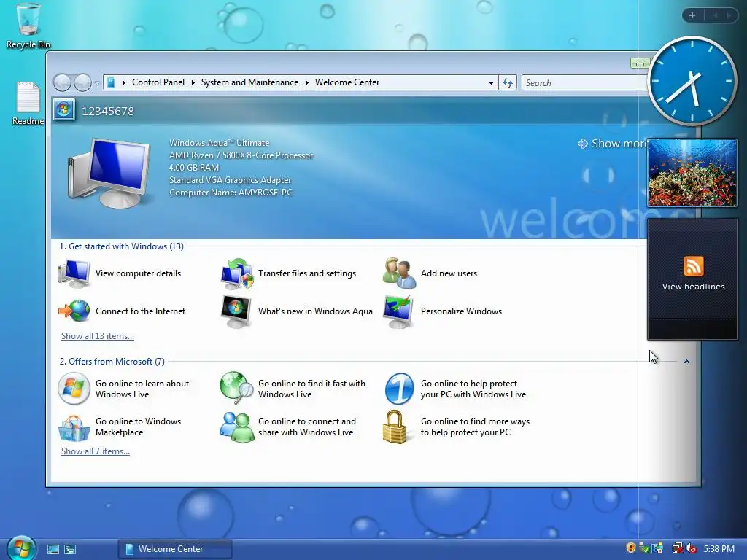Click the analog clock gadget
The image size is (747, 560).
click(x=692, y=81)
